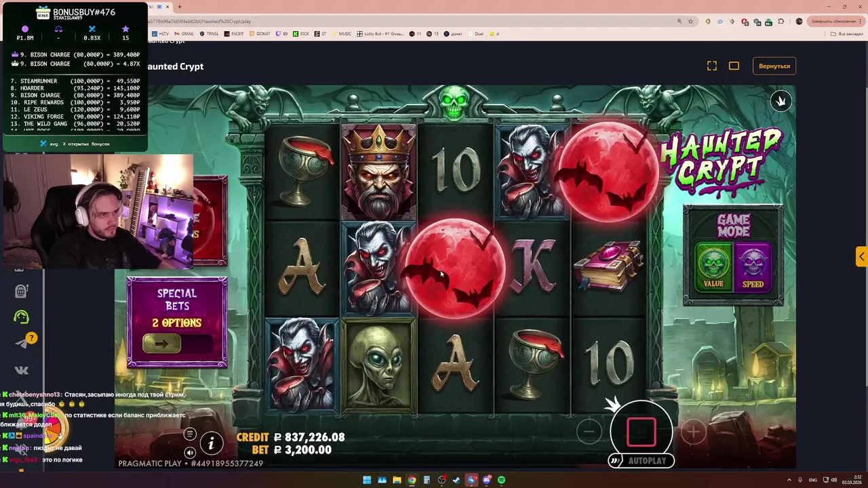Stop the spin with the red square button
The width and height of the screenshot is (868, 488).
pyautogui.click(x=641, y=432)
